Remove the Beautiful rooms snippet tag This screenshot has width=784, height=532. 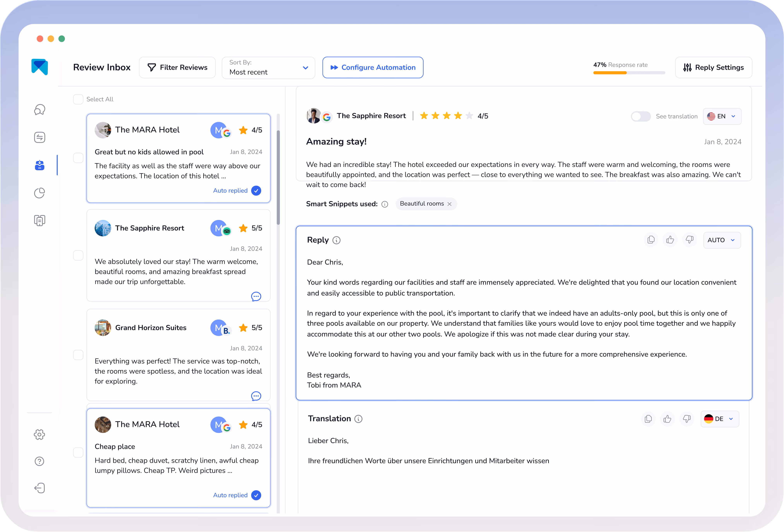[x=450, y=204]
